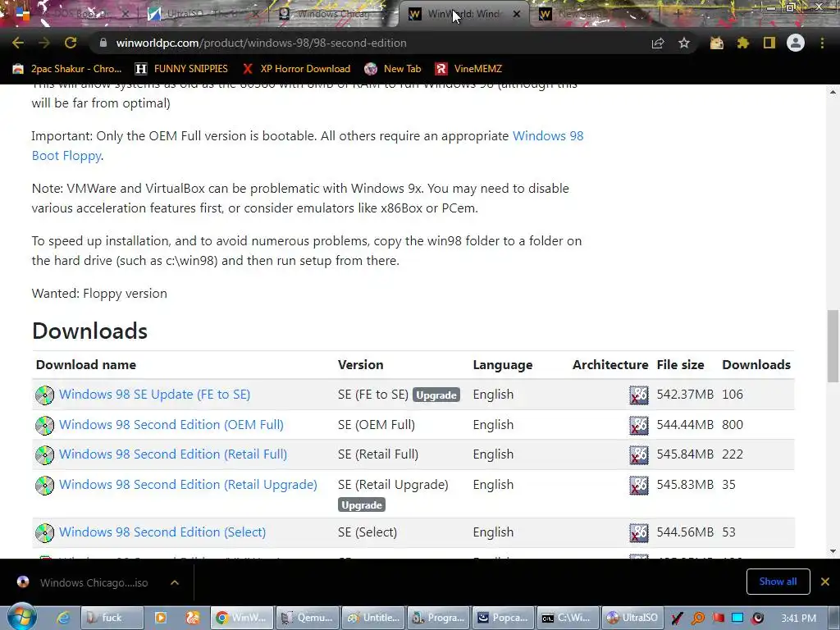
Task: Click the CD icon for Retail Upgrade row
Action: click(x=44, y=486)
